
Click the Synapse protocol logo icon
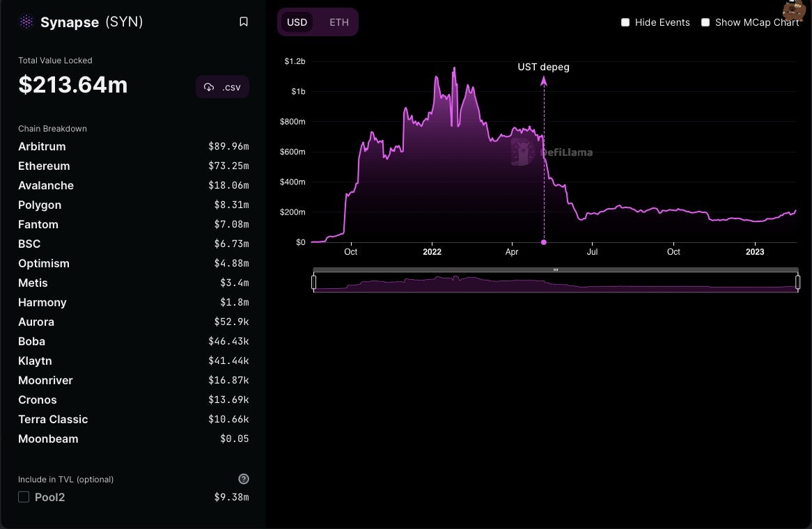[x=26, y=22]
